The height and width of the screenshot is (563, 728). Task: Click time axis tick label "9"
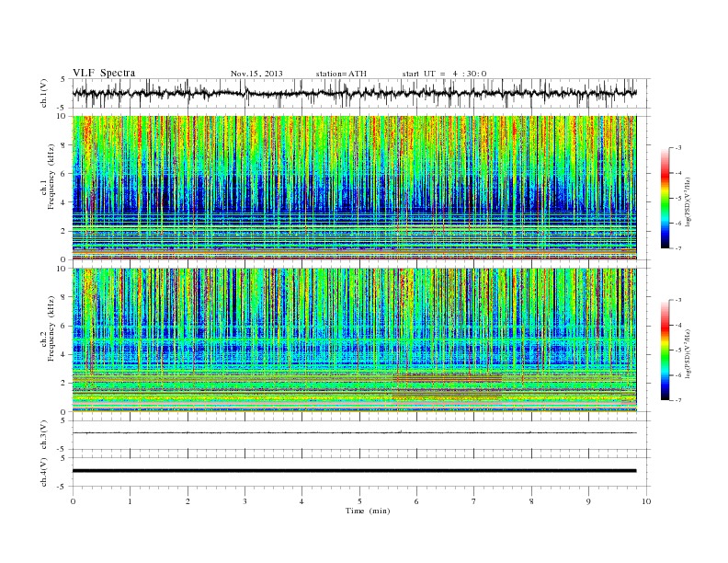click(588, 501)
